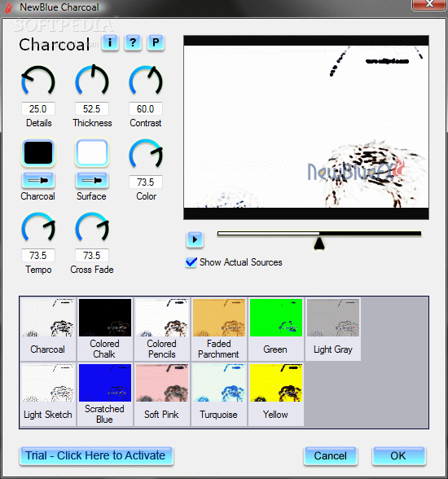The height and width of the screenshot is (479, 448).
Task: Toggle Show Actual Sources checkbox
Action: point(191,262)
